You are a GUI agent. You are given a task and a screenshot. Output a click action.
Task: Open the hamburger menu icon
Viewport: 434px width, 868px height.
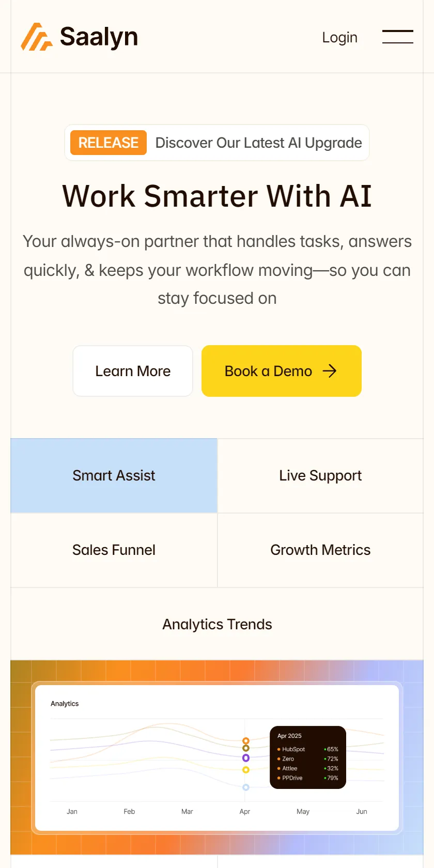[397, 37]
